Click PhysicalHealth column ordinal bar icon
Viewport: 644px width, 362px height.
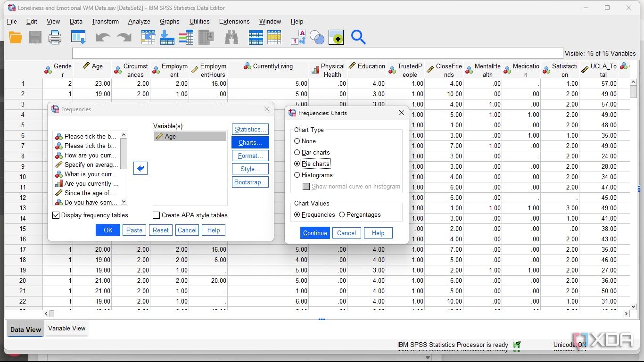tap(315, 70)
